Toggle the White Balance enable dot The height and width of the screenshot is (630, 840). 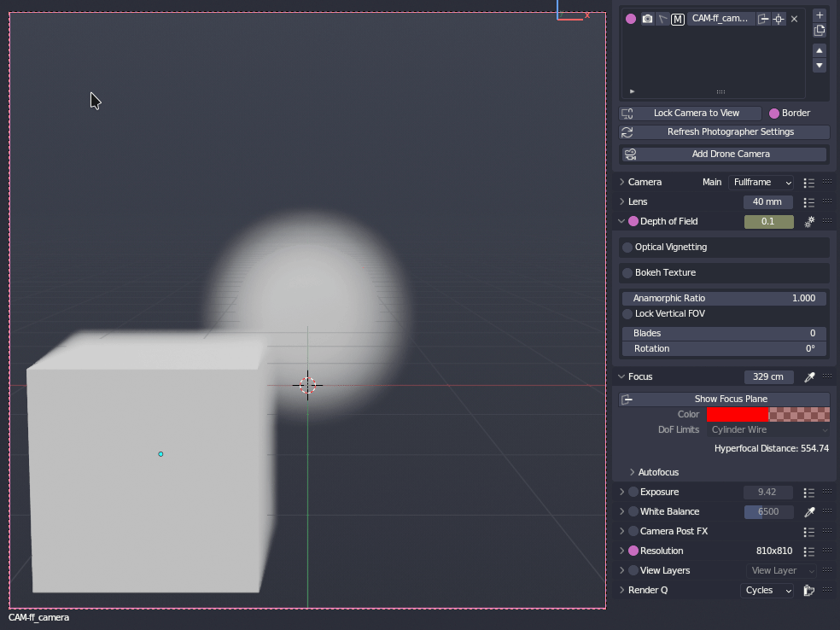pos(633,511)
